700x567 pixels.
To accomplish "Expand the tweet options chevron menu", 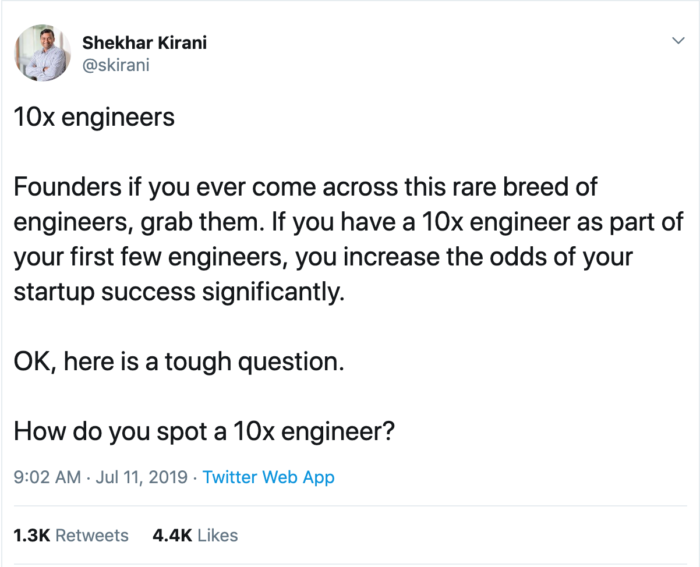I will [678, 41].
